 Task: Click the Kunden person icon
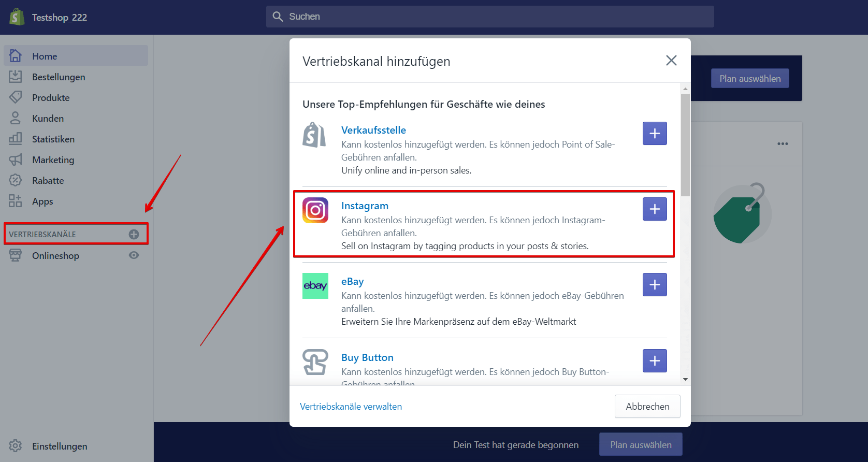(x=16, y=118)
